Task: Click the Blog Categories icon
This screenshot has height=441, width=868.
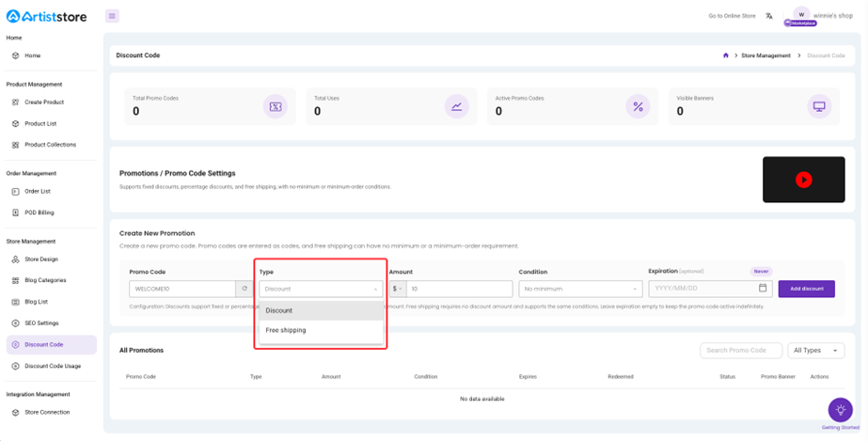Action: (x=15, y=280)
